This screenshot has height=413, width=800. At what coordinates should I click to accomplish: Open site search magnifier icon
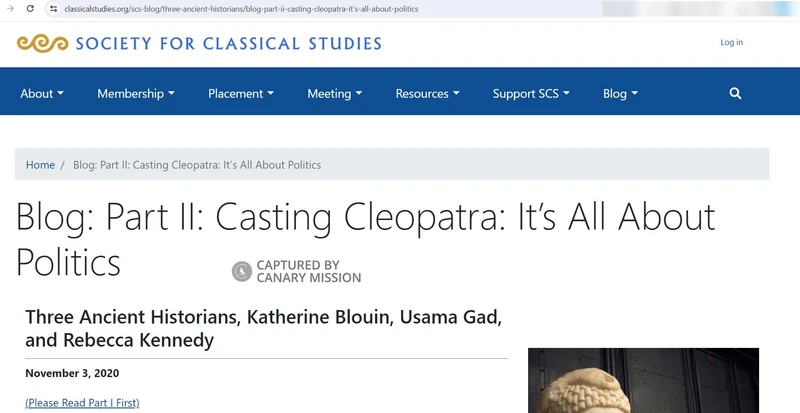click(x=735, y=93)
